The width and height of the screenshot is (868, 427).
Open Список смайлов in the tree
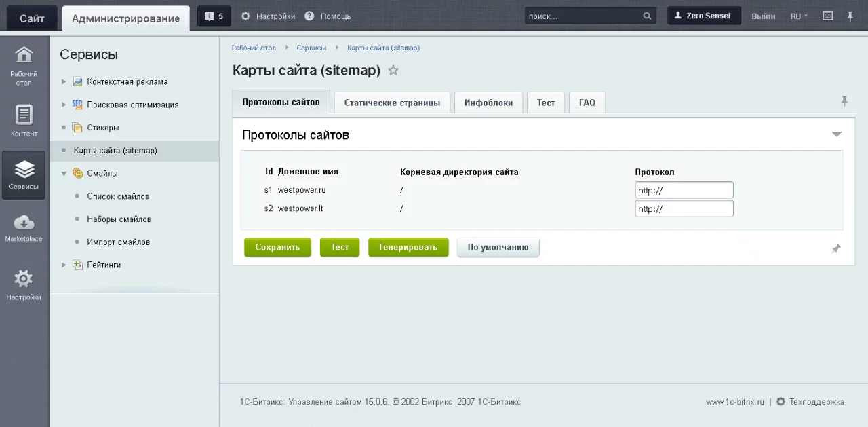coord(118,196)
